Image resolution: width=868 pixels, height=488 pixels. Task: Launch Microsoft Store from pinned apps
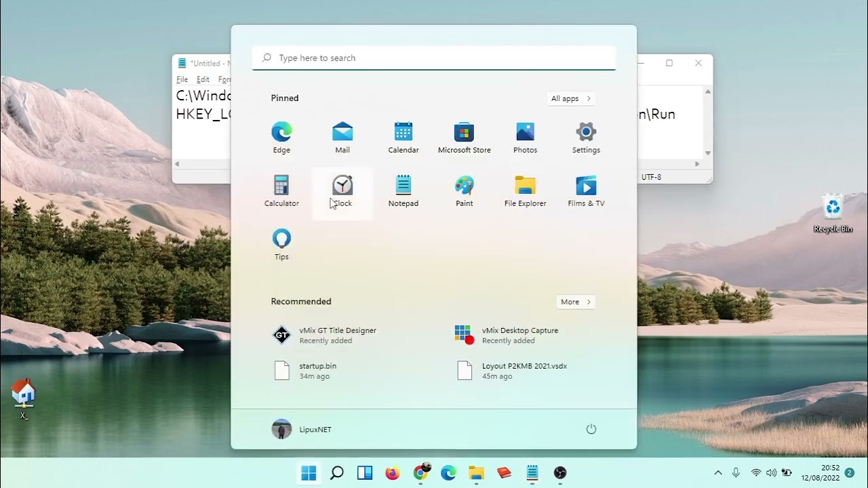point(465,138)
